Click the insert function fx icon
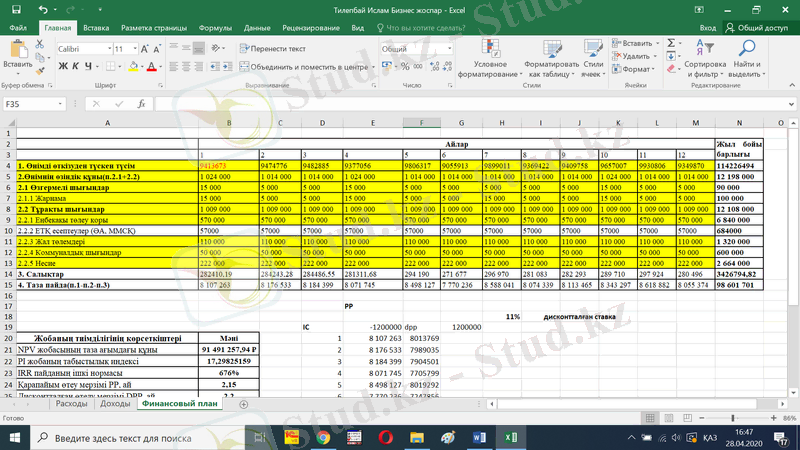The width and height of the screenshot is (800, 450). [143, 104]
